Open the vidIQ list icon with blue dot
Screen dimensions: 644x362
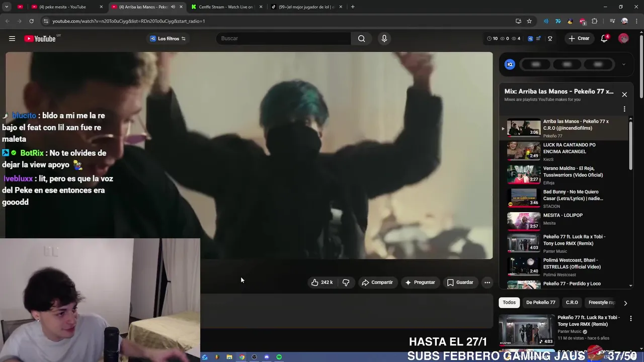point(539,39)
